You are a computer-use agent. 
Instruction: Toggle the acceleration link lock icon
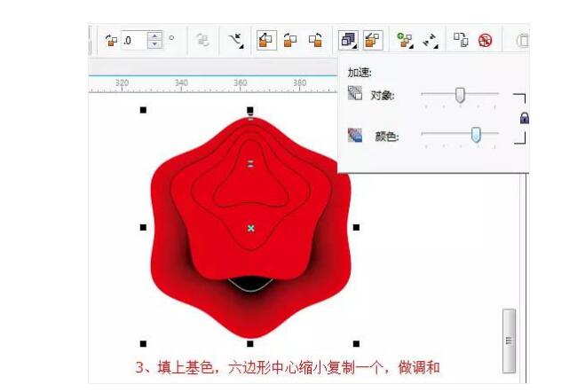[x=524, y=118]
